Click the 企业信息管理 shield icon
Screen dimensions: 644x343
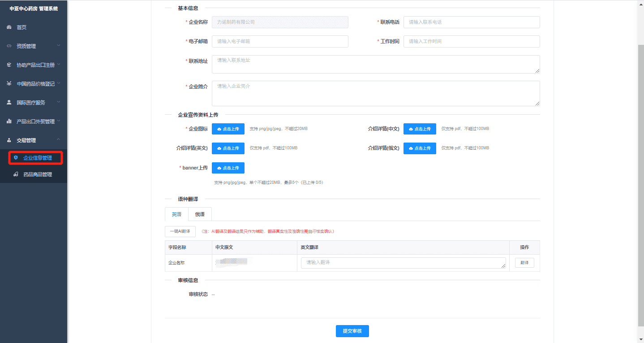[16, 158]
